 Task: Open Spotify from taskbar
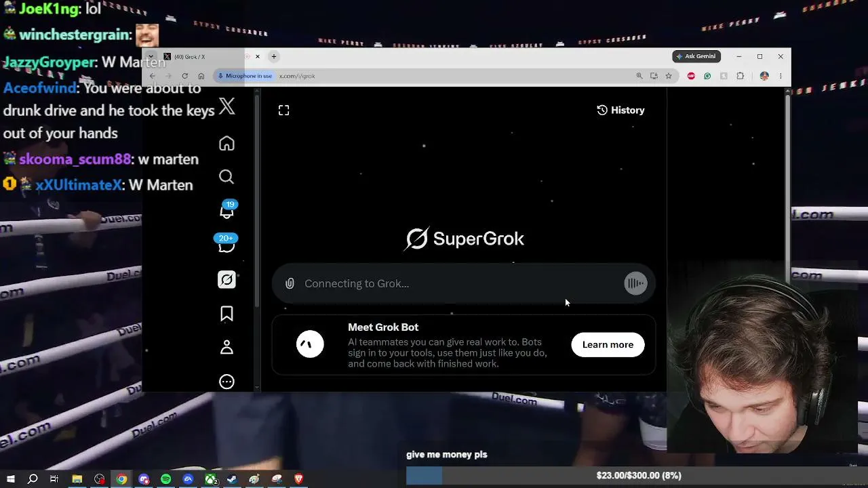point(166,479)
